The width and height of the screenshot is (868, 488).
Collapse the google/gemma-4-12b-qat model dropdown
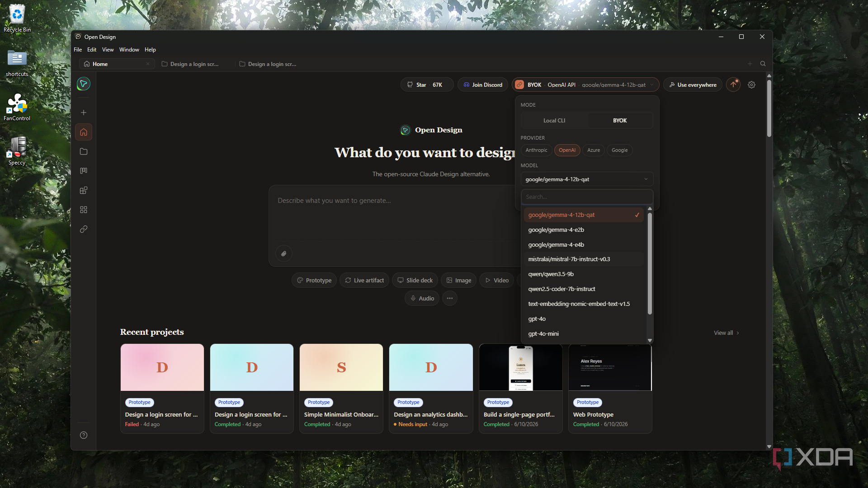pyautogui.click(x=587, y=179)
